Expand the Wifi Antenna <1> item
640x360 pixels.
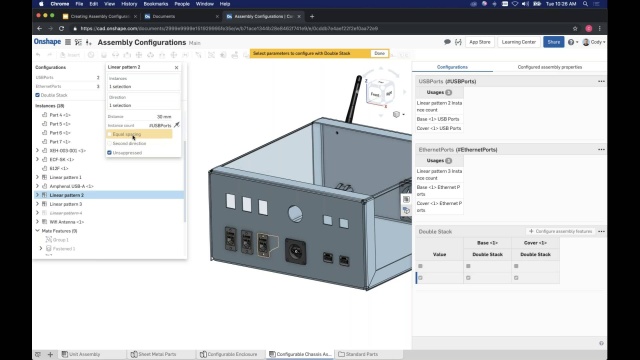tap(38, 222)
